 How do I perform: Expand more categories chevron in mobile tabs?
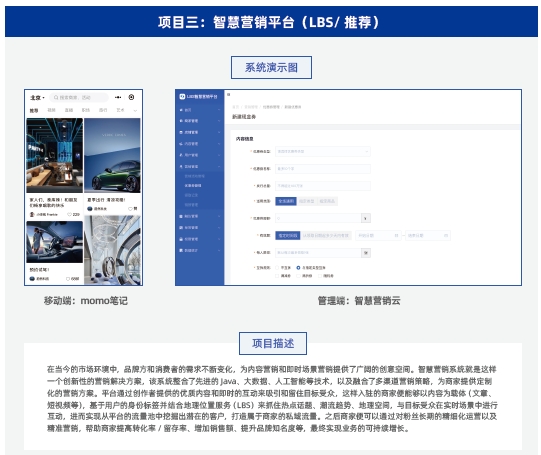click(135, 110)
